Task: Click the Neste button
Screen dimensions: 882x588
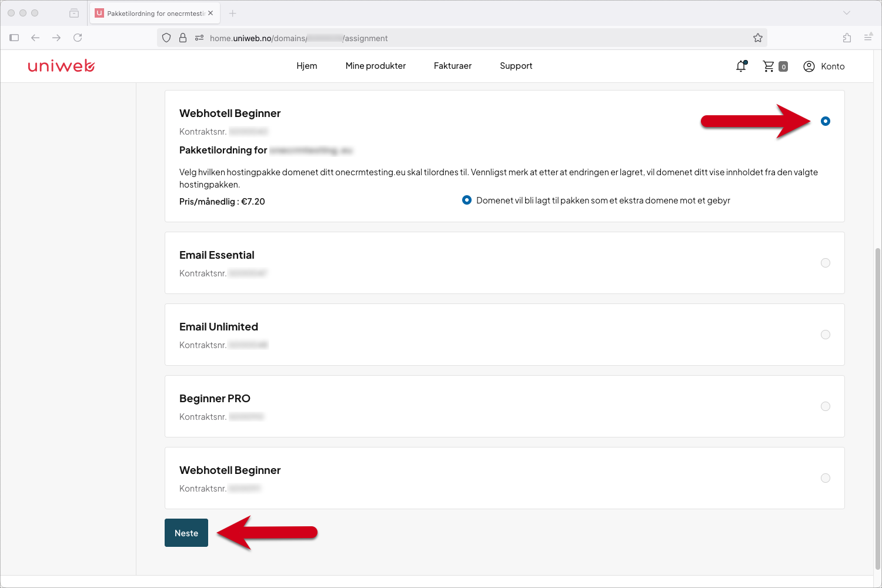Action: tap(186, 533)
